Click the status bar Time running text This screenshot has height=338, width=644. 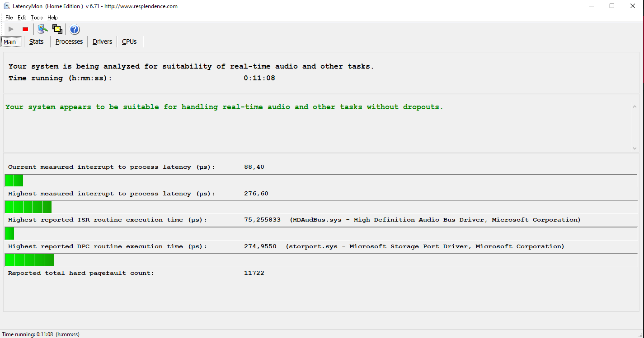[41, 334]
